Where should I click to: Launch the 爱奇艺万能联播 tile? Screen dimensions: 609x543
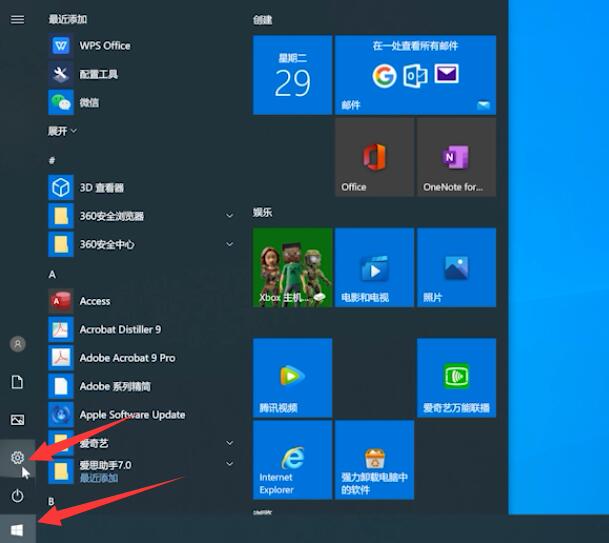456,378
